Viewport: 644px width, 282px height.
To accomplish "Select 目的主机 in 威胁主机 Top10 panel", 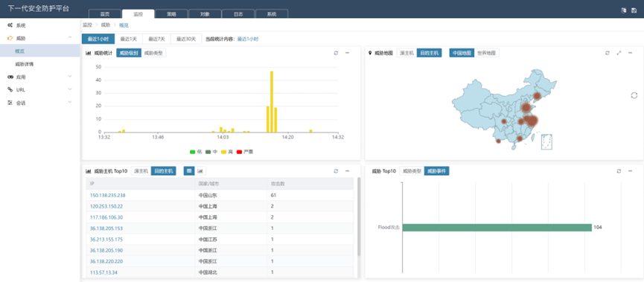I will pos(164,170).
